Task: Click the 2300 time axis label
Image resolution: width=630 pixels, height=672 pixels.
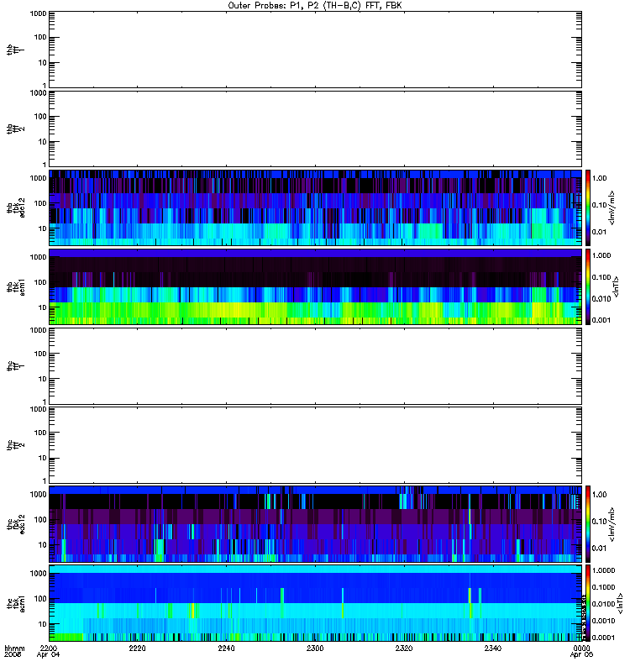Action: pos(315,648)
